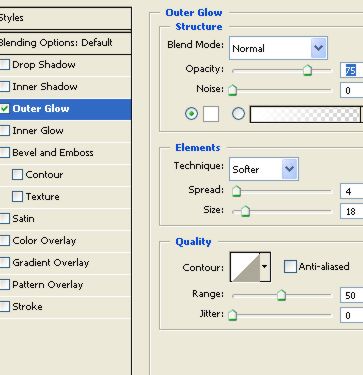Click the Opacity value field
The image size is (363, 375).
point(352,70)
